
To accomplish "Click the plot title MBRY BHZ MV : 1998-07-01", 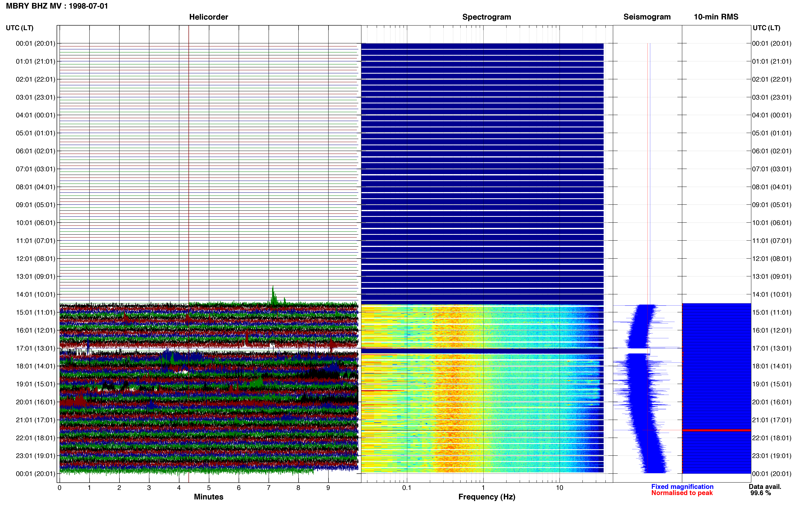I will [x=57, y=6].
